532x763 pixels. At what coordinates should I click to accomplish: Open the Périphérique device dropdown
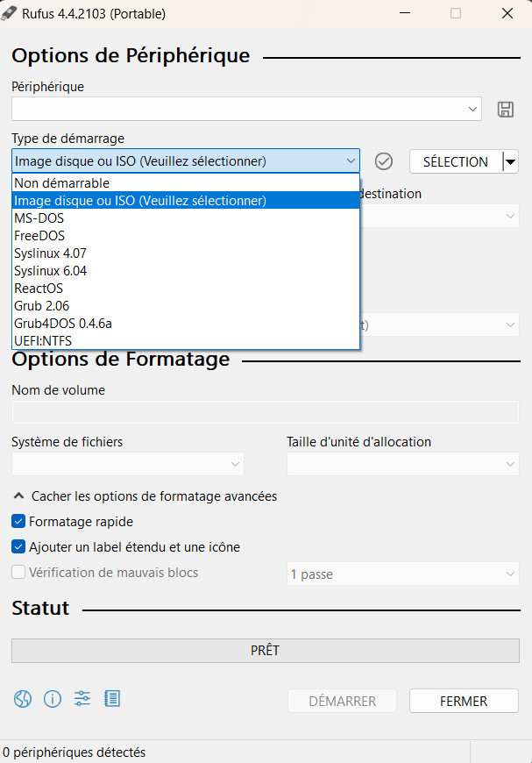pyautogui.click(x=246, y=109)
